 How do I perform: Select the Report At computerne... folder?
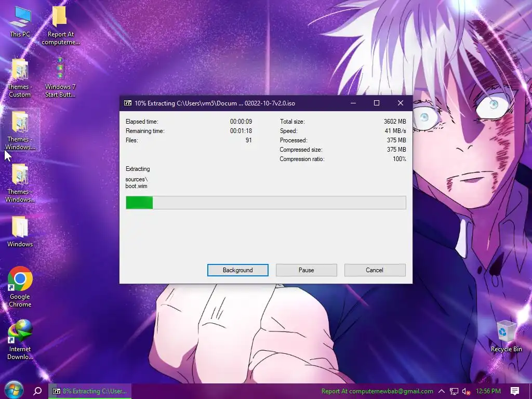click(x=60, y=26)
